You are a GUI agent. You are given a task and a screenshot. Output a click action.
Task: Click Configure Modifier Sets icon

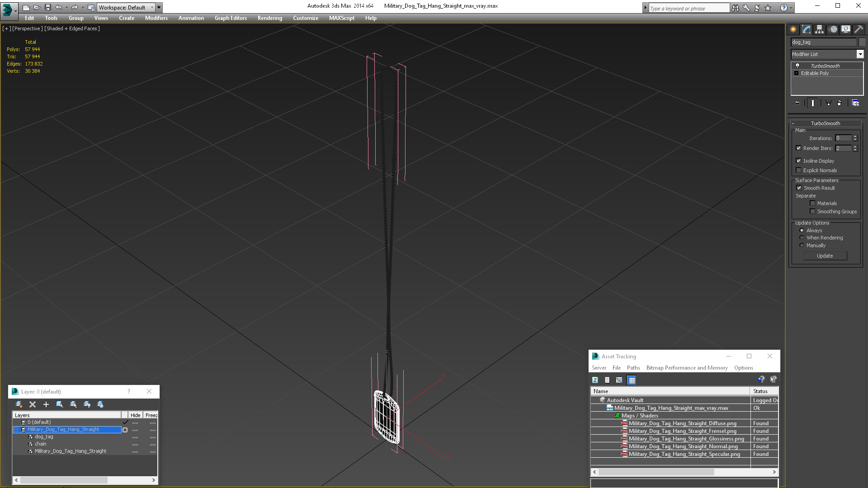[x=855, y=103]
